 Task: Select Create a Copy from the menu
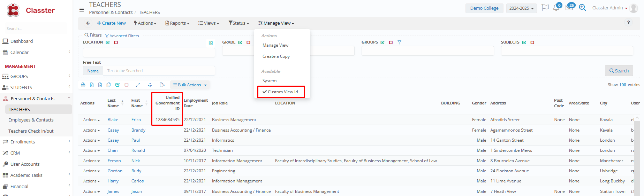click(276, 56)
